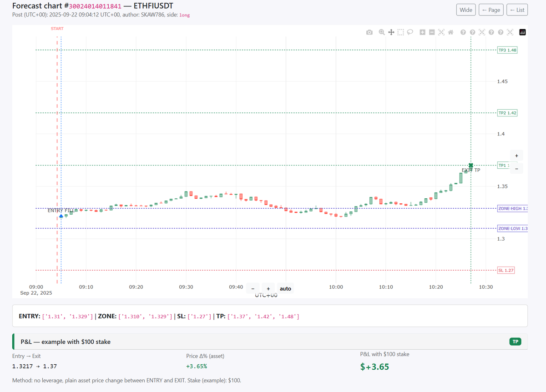Click the TP values list in summary

(x=263, y=316)
